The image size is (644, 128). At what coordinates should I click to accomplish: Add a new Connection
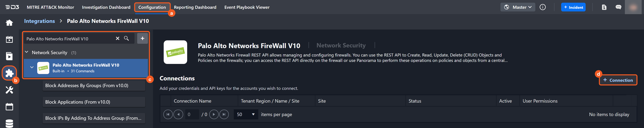pos(618,80)
